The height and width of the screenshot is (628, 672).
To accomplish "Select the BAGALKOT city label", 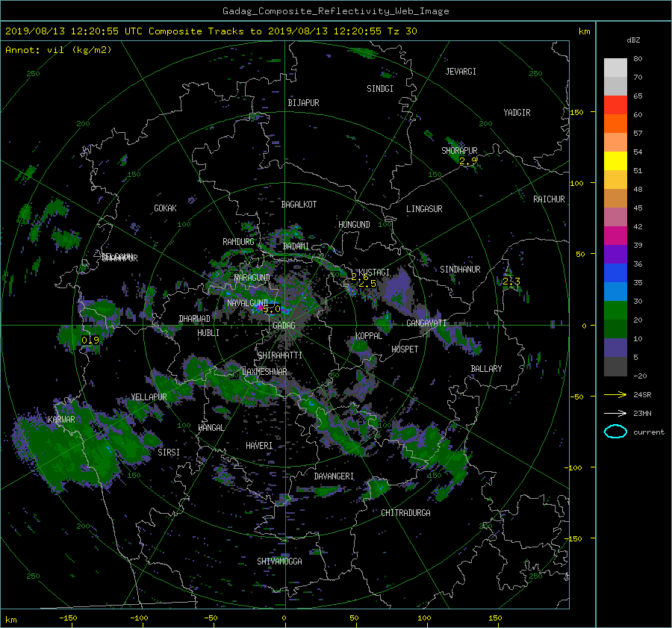I will coord(299,205).
